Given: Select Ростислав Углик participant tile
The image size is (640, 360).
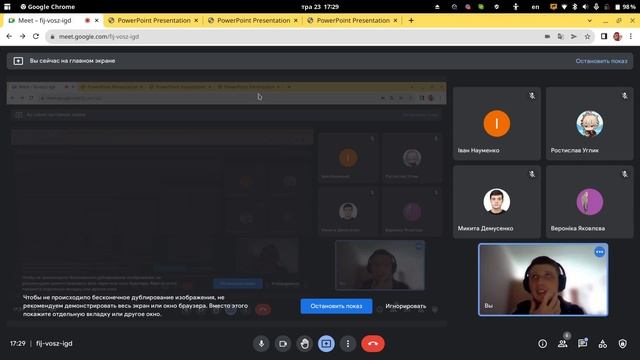Looking at the screenshot, I should click(590, 124).
